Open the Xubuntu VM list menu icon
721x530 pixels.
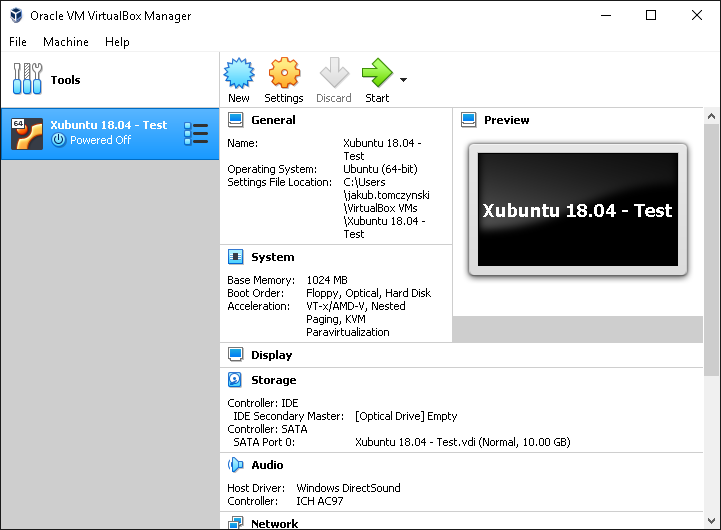(x=196, y=134)
